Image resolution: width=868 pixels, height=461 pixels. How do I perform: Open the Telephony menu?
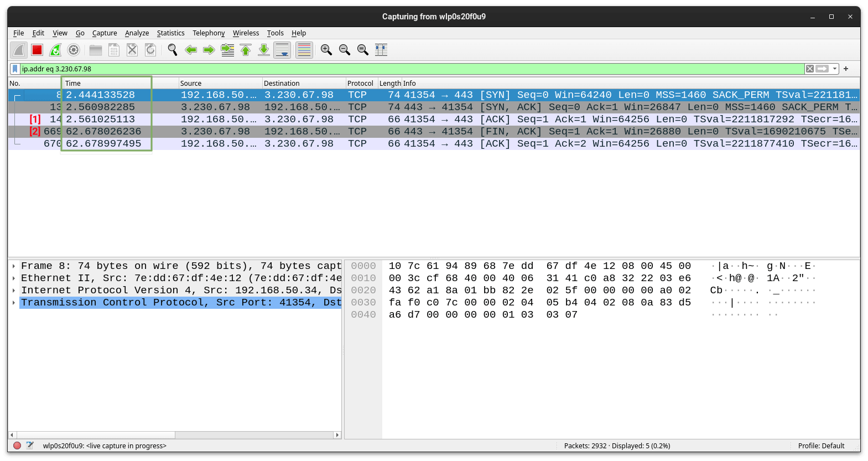pyautogui.click(x=209, y=33)
